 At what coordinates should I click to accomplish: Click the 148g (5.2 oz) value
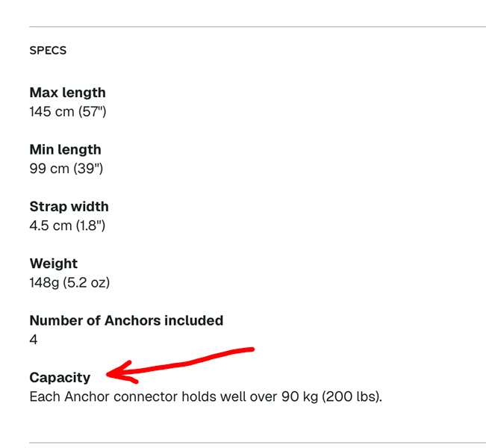(x=69, y=283)
